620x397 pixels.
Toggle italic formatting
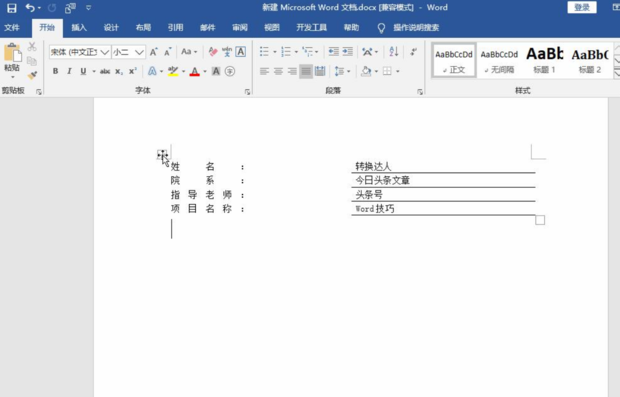point(69,71)
